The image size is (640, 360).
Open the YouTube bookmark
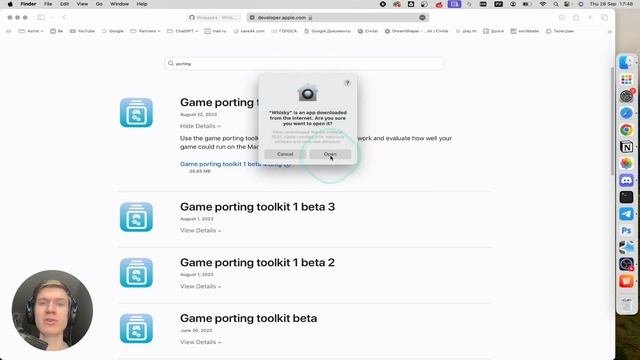point(82,31)
